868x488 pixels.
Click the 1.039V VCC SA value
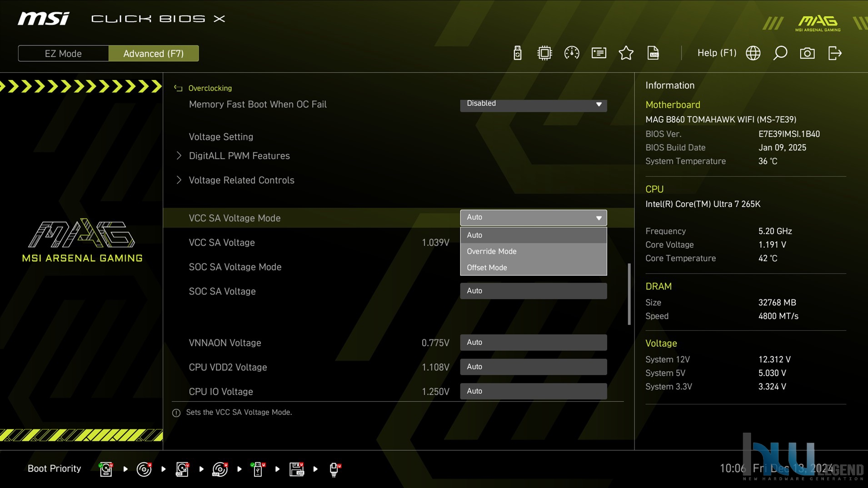coord(435,243)
